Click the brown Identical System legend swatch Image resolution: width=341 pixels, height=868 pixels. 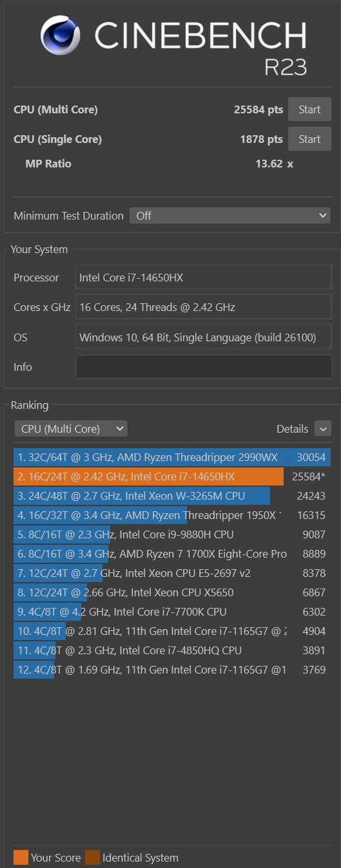coord(92,858)
